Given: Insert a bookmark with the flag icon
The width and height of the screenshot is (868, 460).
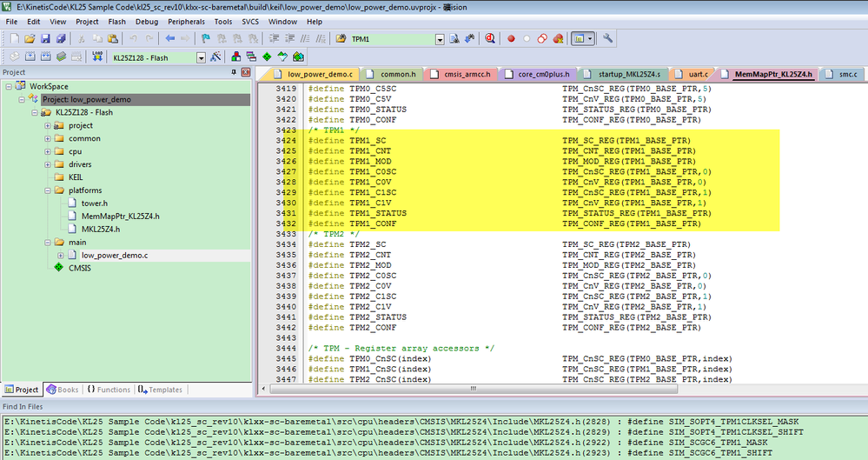Looking at the screenshot, I should [205, 39].
